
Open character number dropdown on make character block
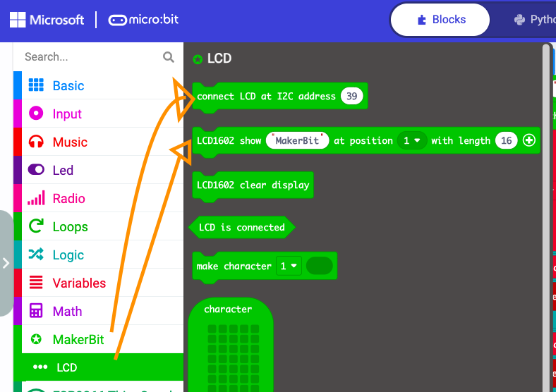click(289, 266)
